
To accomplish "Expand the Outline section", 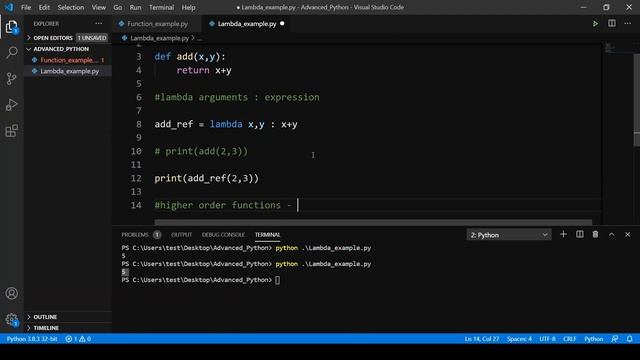I will 67,317.
